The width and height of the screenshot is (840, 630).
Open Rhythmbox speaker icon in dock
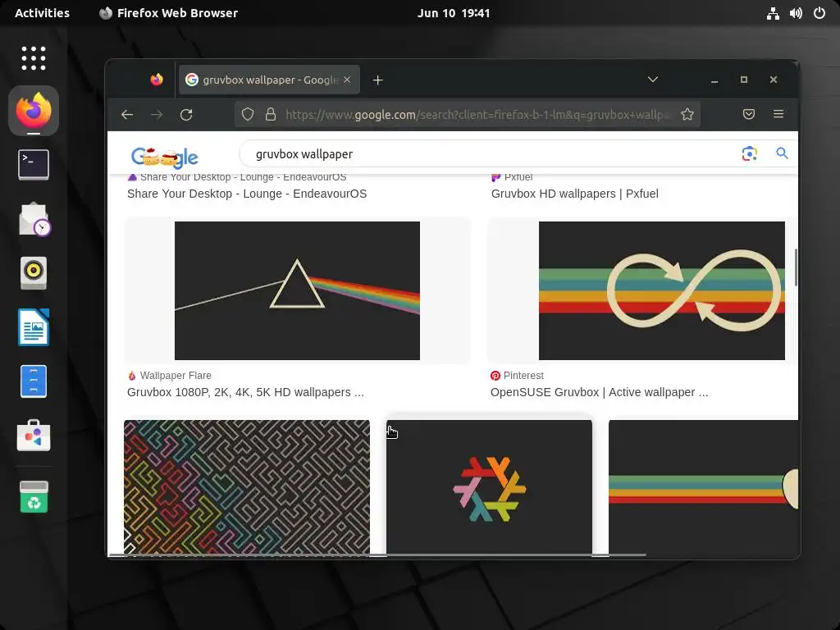click(33, 272)
